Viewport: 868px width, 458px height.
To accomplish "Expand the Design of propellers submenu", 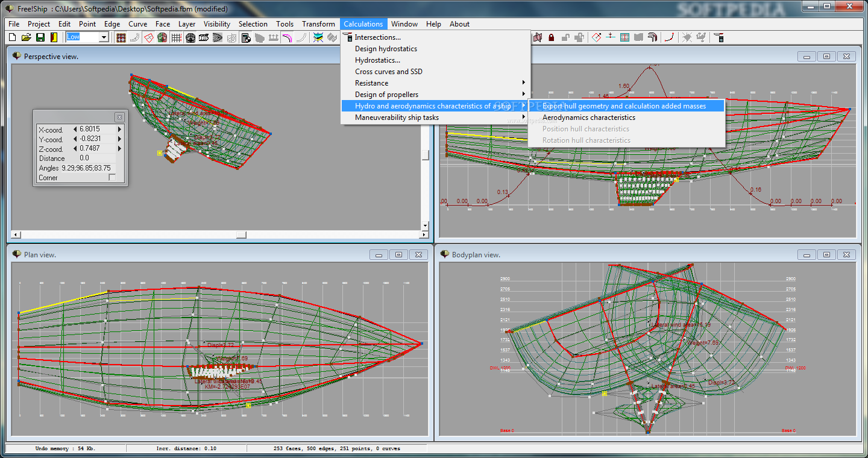I will [x=435, y=95].
